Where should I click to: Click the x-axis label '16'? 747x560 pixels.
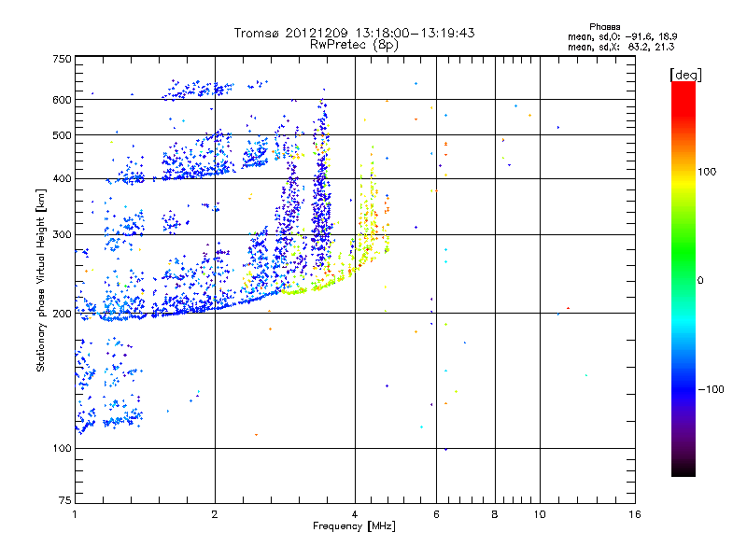pos(635,514)
